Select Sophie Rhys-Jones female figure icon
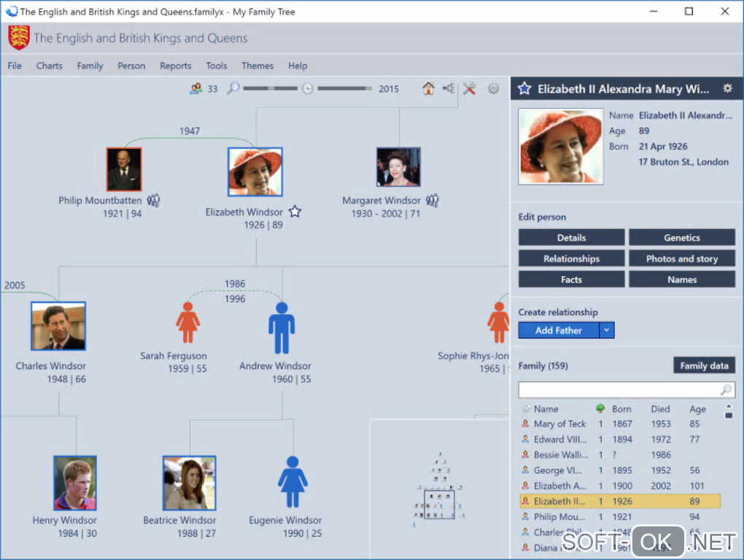The image size is (744, 560). tap(498, 323)
